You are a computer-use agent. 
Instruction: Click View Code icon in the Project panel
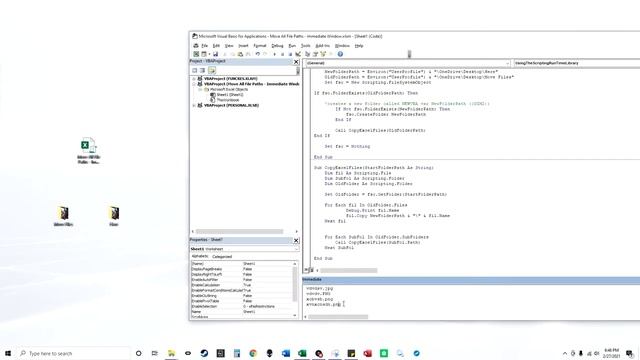click(x=195, y=70)
